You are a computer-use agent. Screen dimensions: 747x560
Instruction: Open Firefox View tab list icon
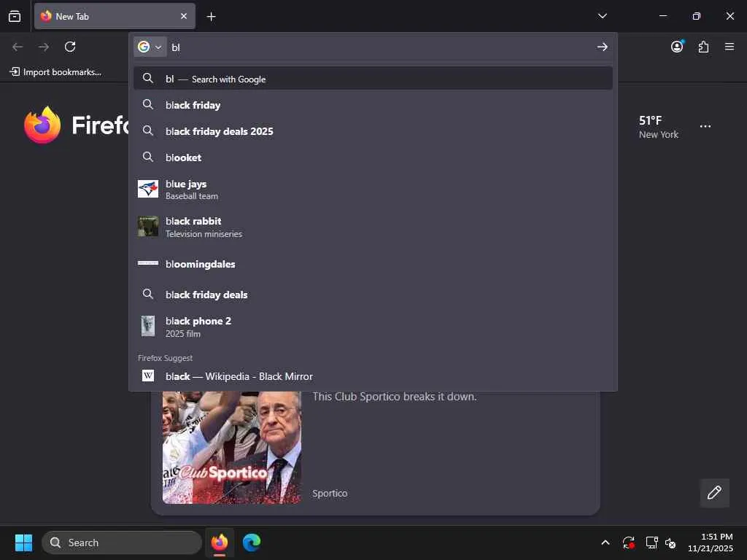pyautogui.click(x=15, y=16)
